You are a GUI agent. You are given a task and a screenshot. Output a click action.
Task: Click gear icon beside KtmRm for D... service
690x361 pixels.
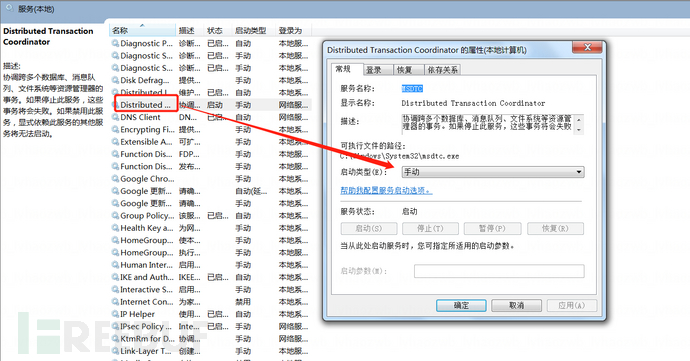click(x=115, y=339)
